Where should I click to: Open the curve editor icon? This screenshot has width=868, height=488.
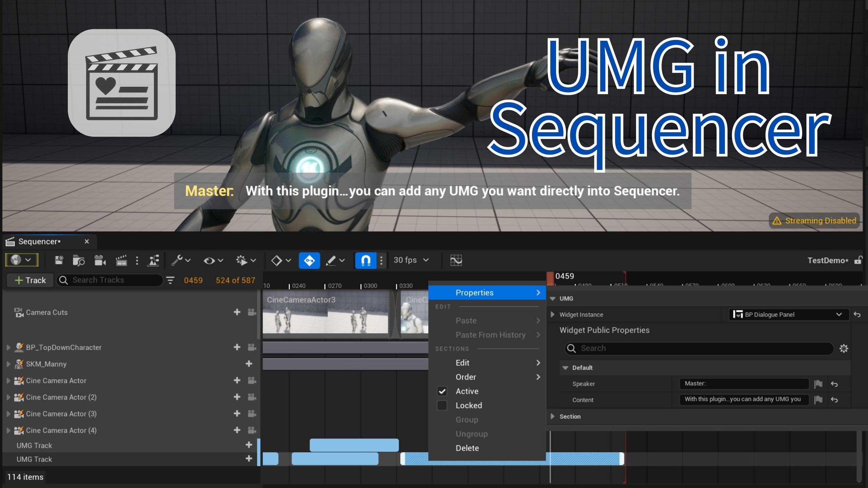[x=456, y=260]
